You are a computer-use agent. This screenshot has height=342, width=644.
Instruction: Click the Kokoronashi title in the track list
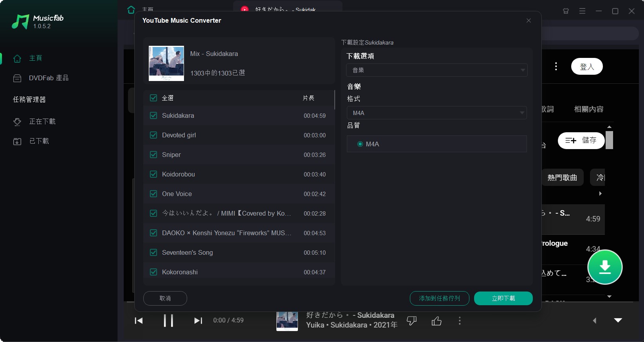[x=180, y=272]
